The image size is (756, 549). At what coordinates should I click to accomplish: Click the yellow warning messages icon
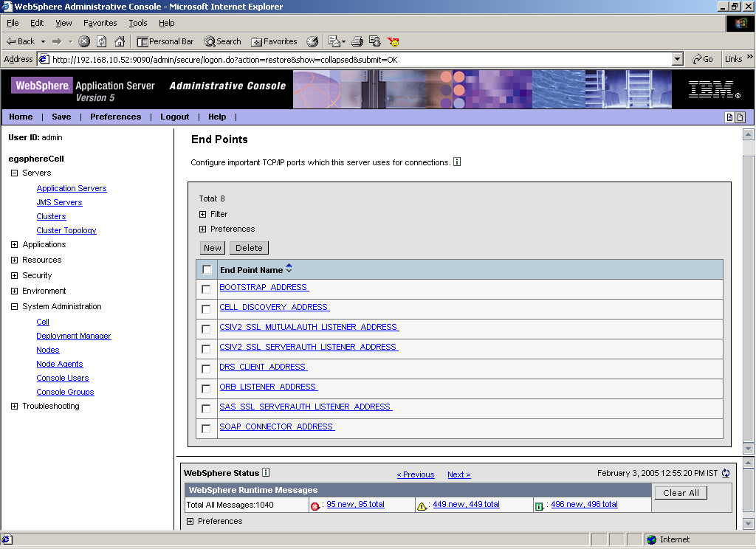pyautogui.click(x=422, y=505)
